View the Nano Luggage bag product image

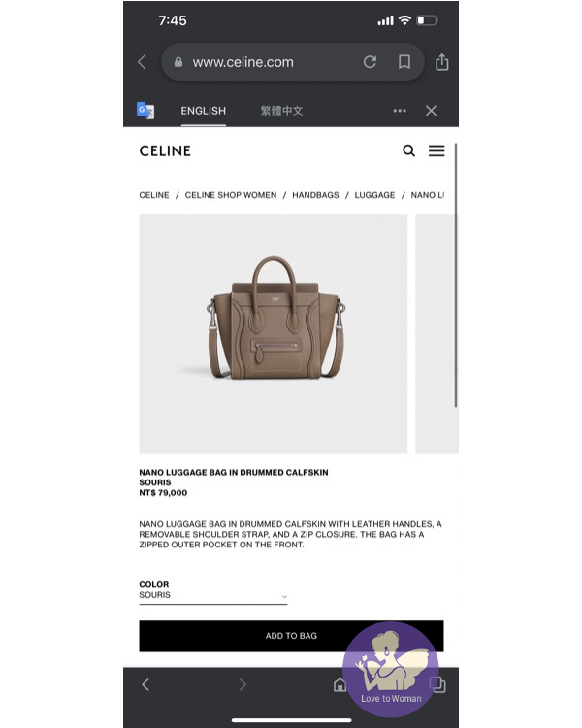[274, 333]
